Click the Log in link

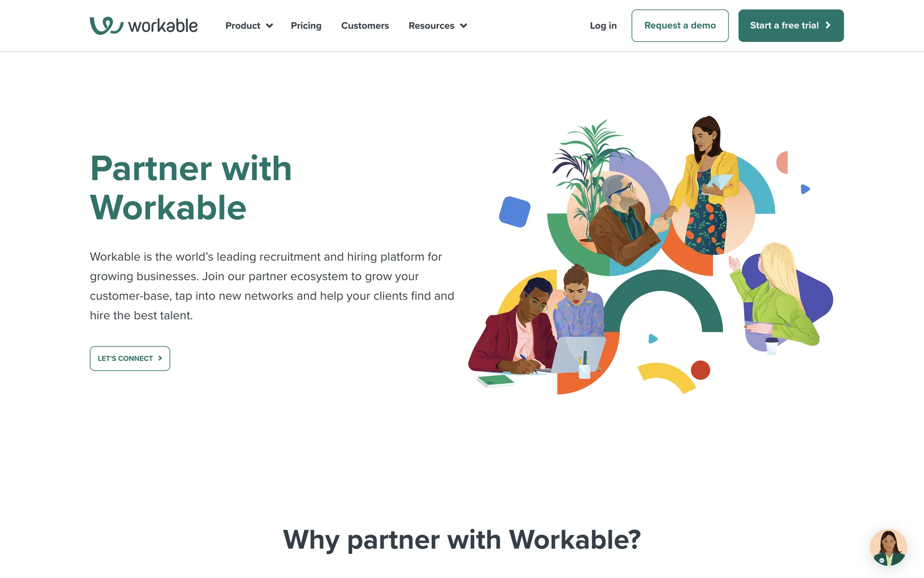[x=603, y=26]
